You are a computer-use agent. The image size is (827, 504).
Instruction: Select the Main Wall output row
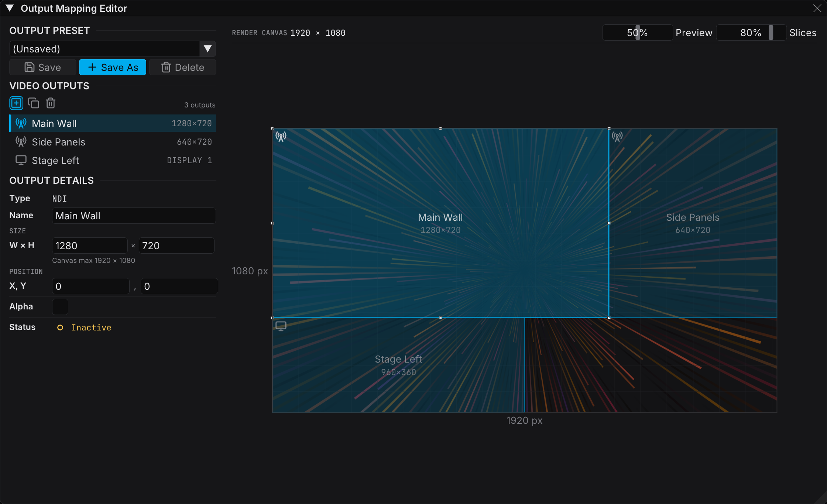pos(113,123)
